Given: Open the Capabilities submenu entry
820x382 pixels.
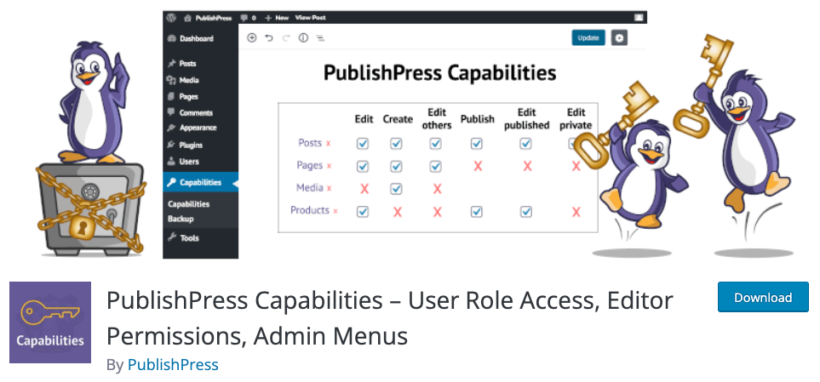Looking at the screenshot, I should (189, 204).
